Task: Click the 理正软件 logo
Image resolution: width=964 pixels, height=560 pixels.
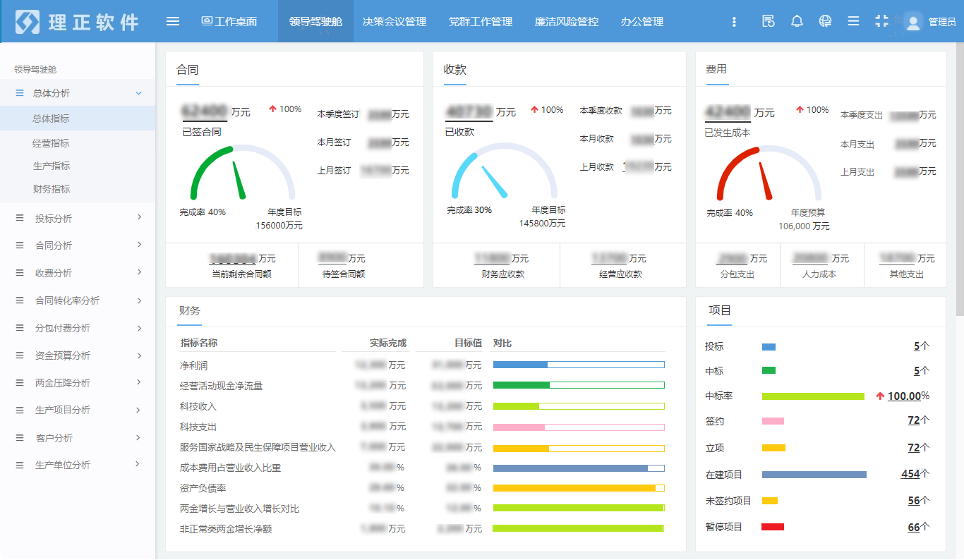Action: click(x=78, y=22)
